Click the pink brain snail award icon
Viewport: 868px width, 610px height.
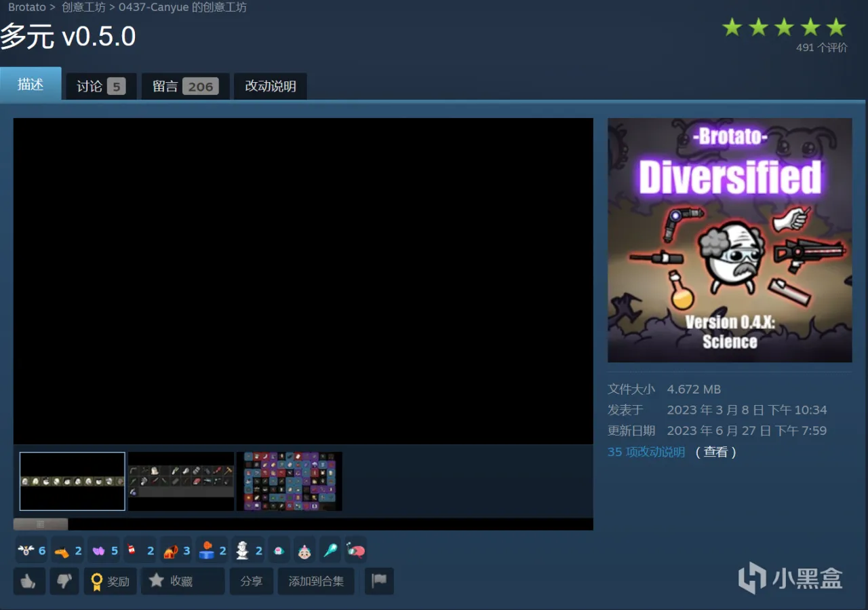point(356,550)
